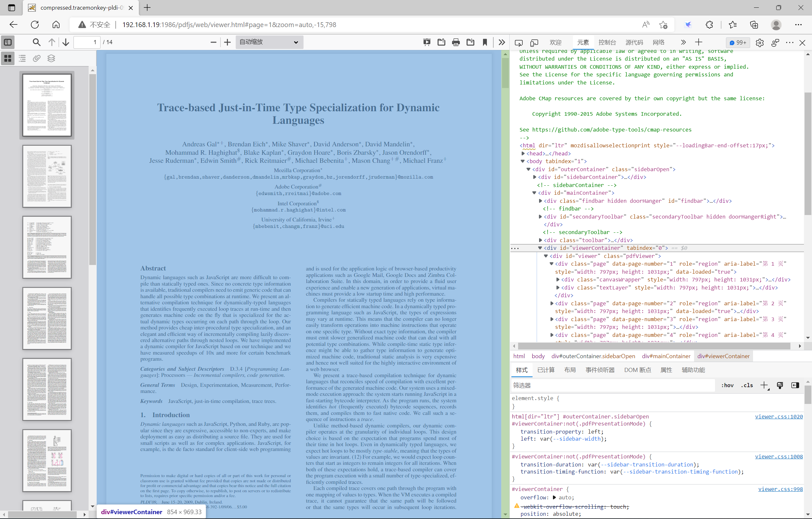
Task: Switch to presentation mode icon
Action: pos(427,42)
